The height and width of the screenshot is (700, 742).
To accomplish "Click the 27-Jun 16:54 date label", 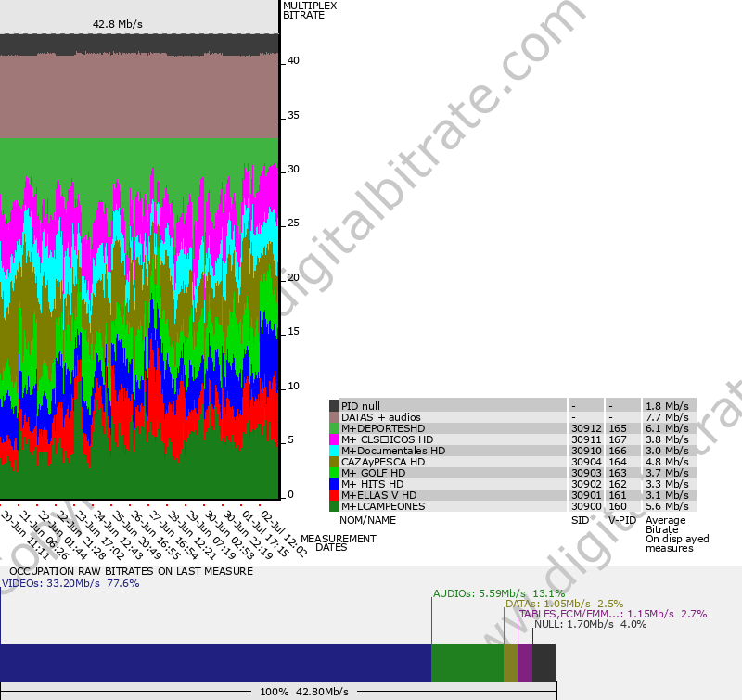I will pyautogui.click(x=173, y=535).
